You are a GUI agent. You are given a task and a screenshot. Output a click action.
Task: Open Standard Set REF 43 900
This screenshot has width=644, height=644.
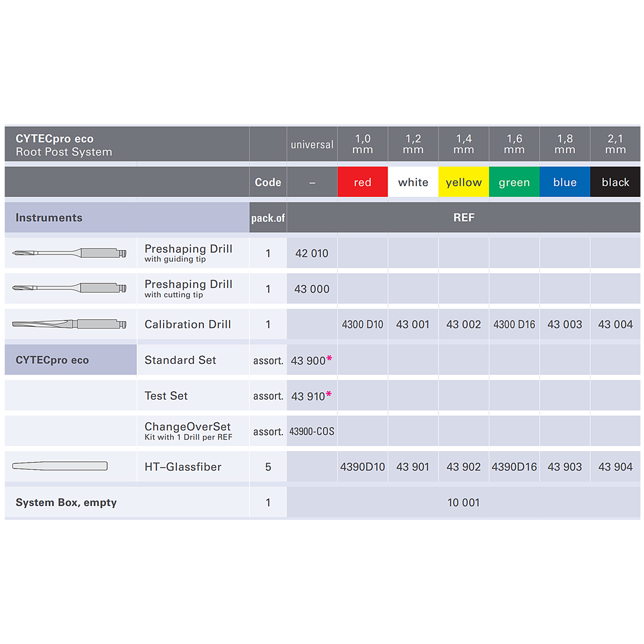[x=309, y=361]
